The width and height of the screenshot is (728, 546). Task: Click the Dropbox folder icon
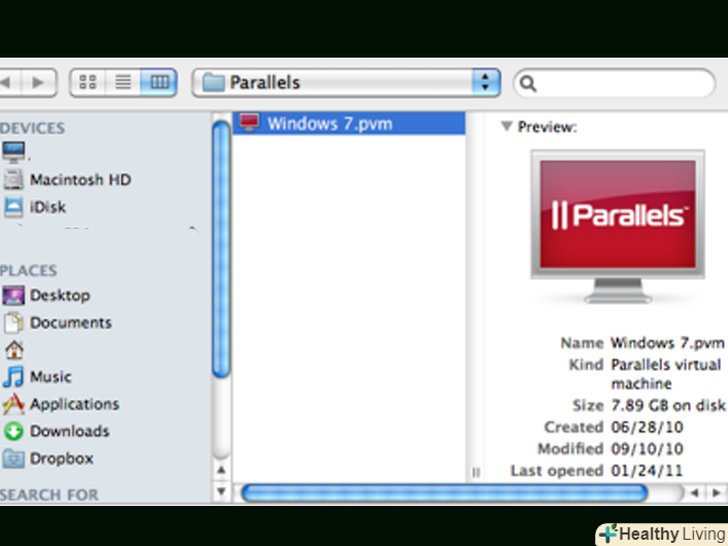point(13,459)
